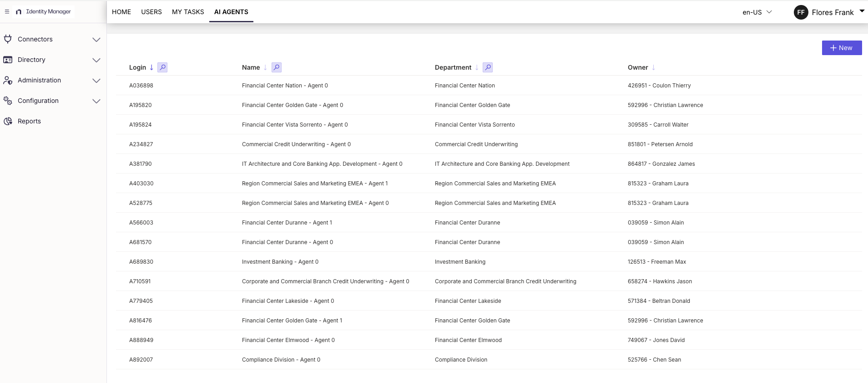Click the FF user avatar

click(x=801, y=12)
